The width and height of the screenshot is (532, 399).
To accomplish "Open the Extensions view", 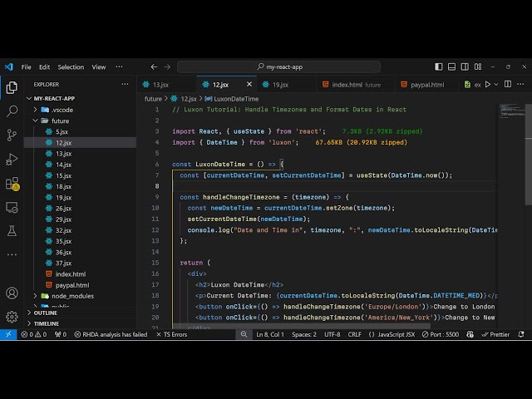I will tap(12, 183).
